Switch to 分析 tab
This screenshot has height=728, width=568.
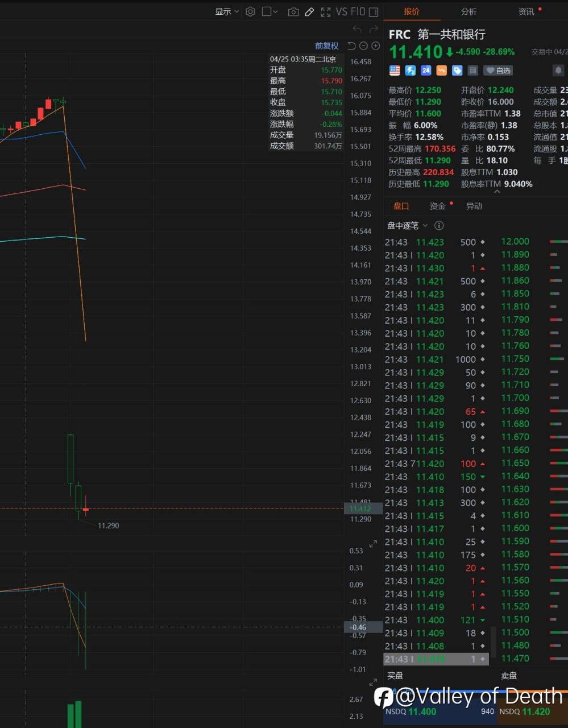(x=469, y=11)
